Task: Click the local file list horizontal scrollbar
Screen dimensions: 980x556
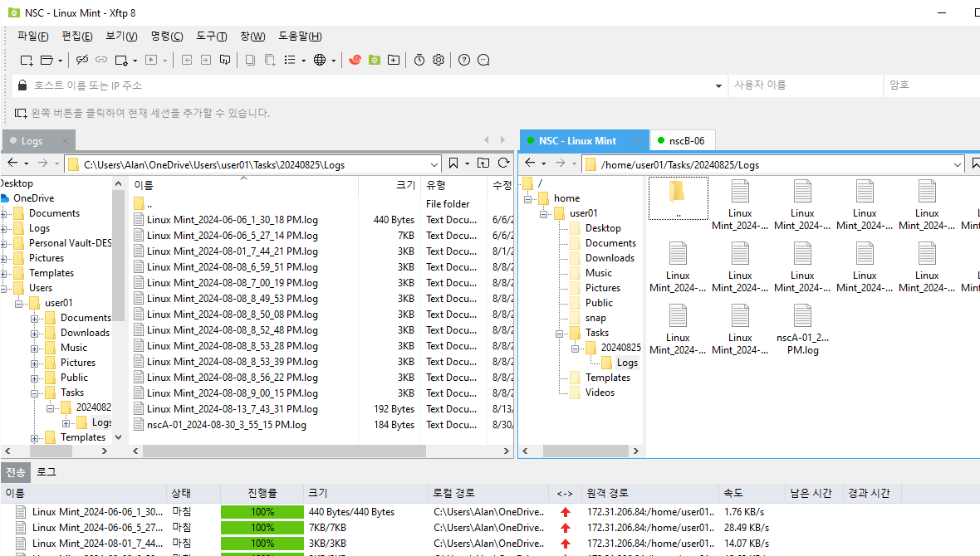Action: coord(284,451)
